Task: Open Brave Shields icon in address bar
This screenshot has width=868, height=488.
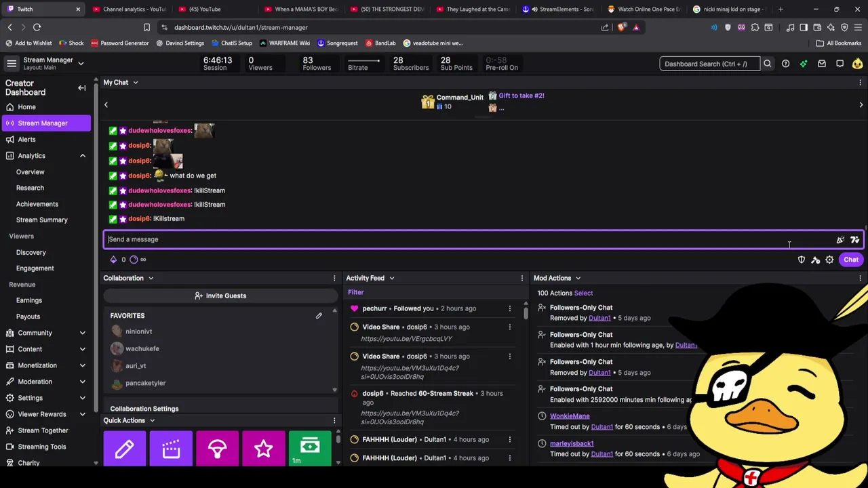Action: (622, 27)
